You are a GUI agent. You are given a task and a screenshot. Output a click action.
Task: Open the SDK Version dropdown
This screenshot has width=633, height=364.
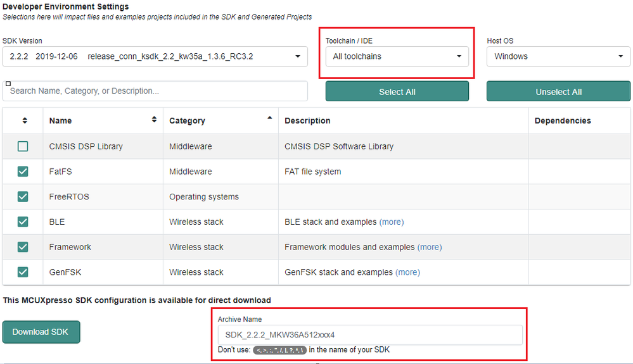tap(155, 56)
